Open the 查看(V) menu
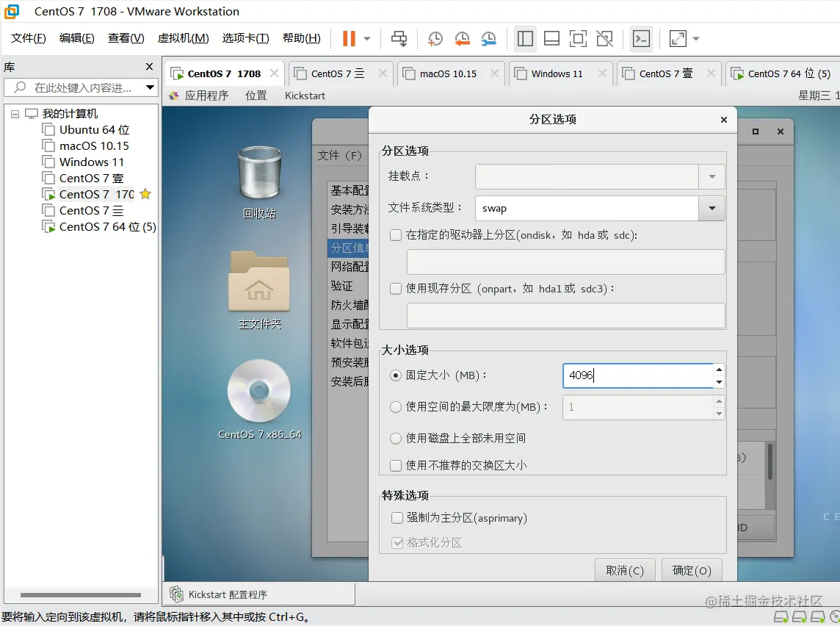 point(126,38)
